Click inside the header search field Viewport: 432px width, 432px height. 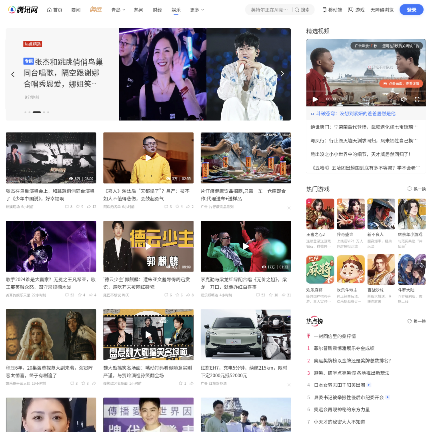269,10
